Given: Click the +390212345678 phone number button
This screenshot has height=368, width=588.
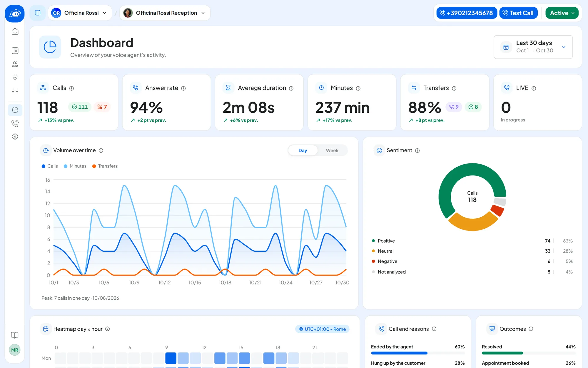Looking at the screenshot, I should (467, 13).
